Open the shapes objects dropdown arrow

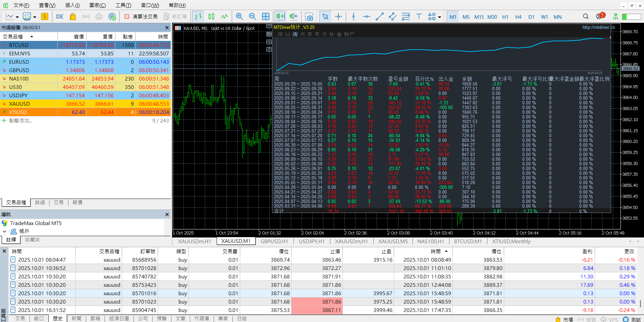point(439,17)
